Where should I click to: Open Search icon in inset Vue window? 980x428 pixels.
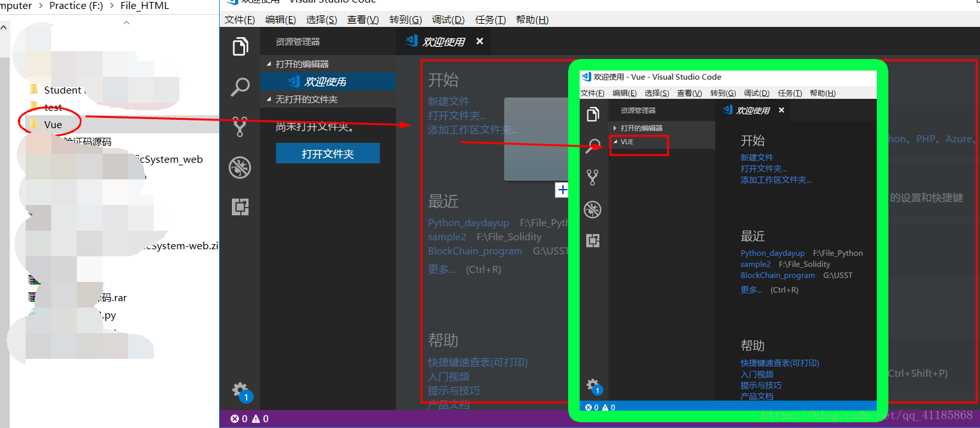tap(592, 146)
